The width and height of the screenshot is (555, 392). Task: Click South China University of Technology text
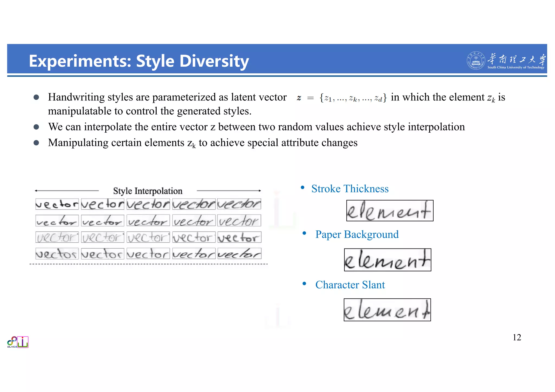(x=516, y=67)
